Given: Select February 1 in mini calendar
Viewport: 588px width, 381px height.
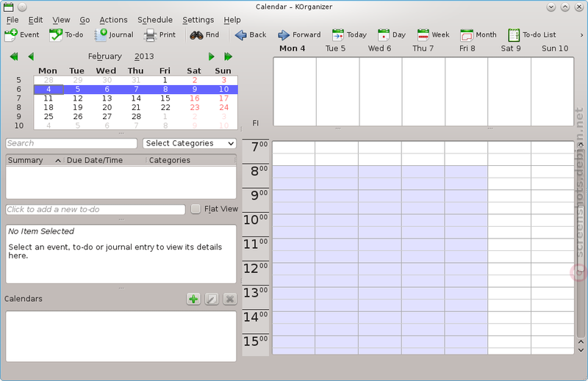Looking at the screenshot, I should point(165,80).
